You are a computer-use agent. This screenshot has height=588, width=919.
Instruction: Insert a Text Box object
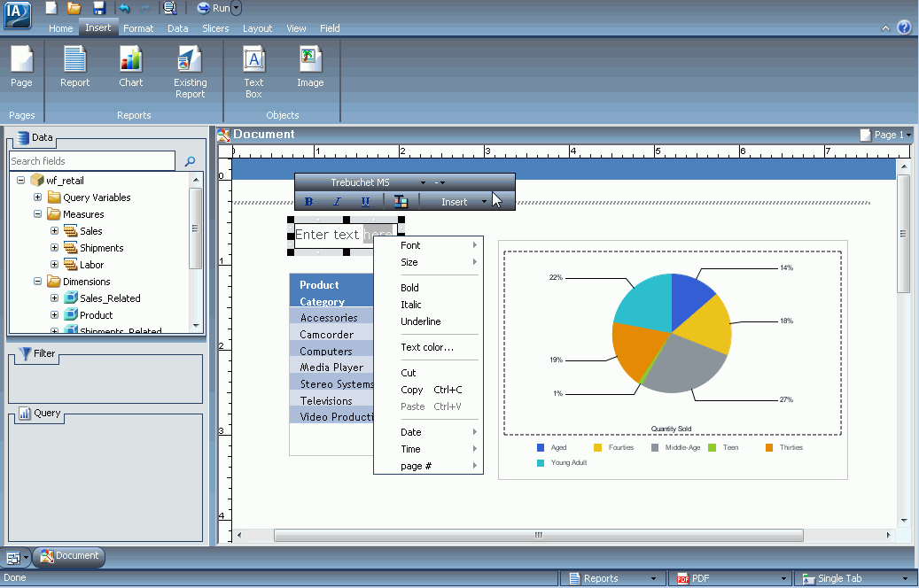253,72
